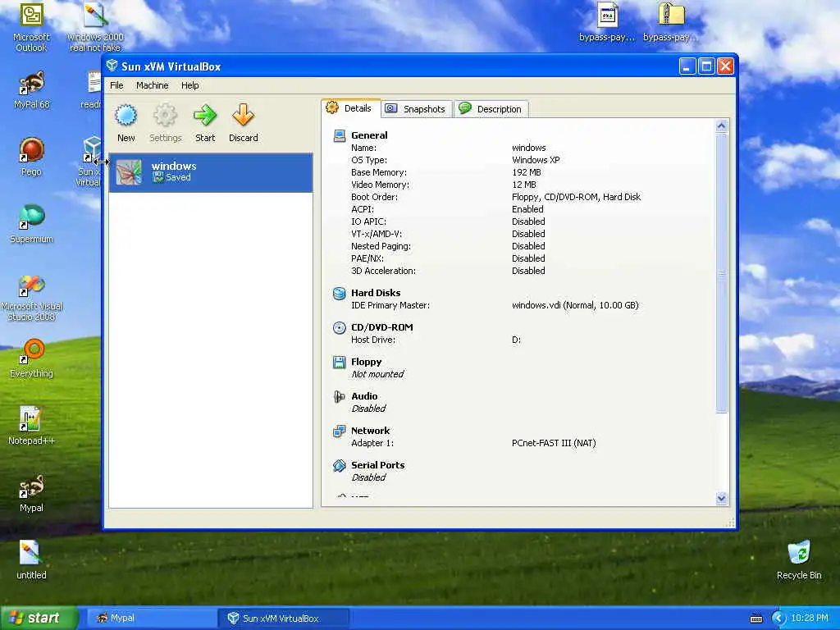Select the Supermium desktop icon
This screenshot has width=840, height=630.
(x=31, y=224)
